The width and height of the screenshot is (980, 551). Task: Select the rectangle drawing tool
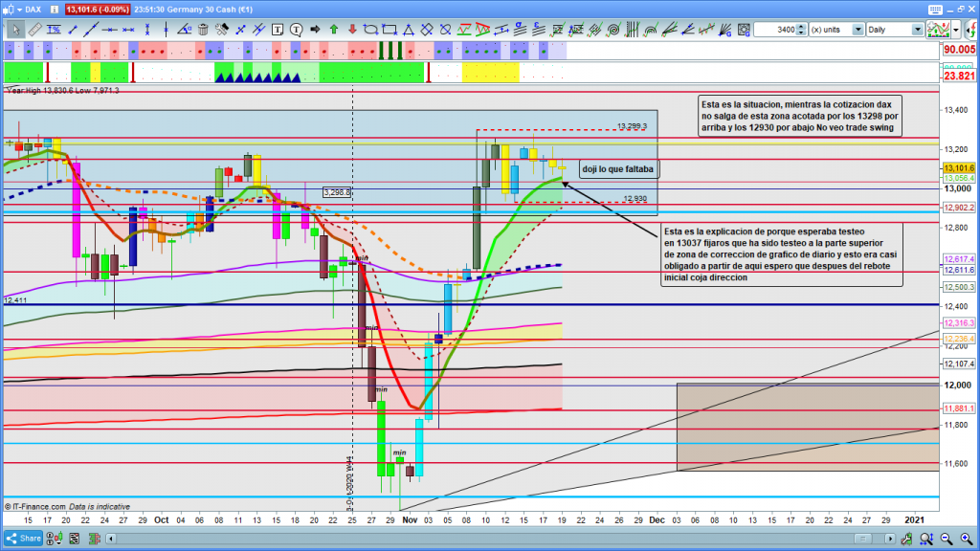[389, 30]
